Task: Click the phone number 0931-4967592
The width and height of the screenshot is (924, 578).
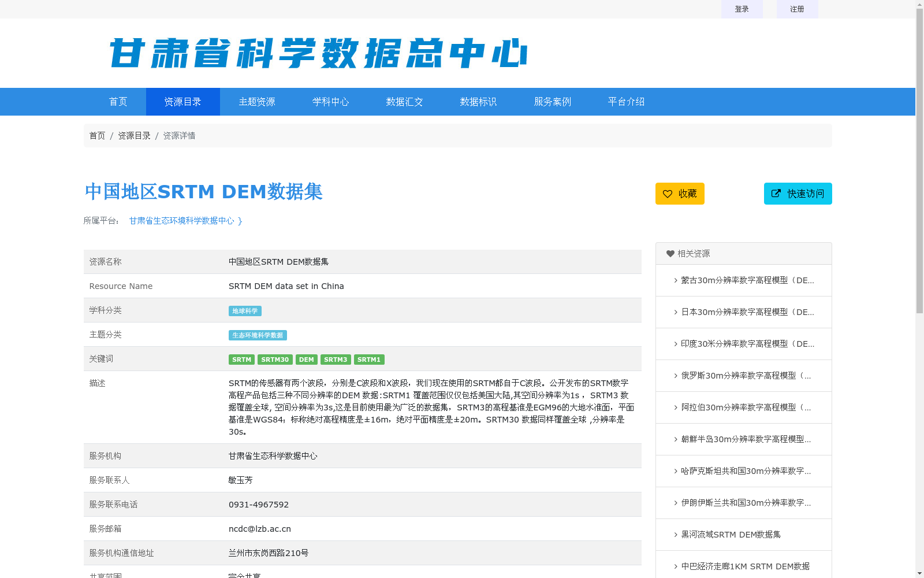Action: 259,505
